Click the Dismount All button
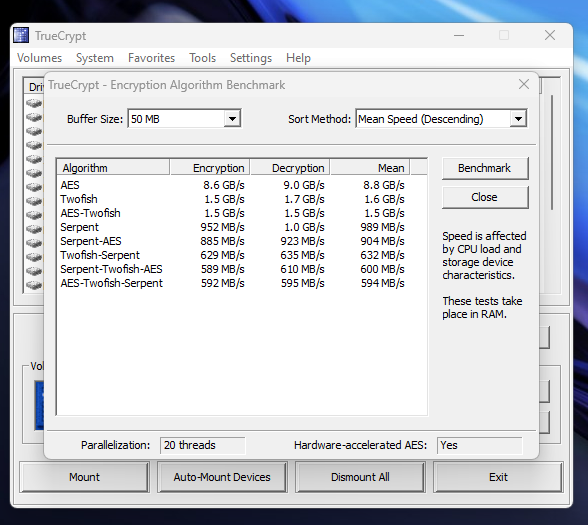Viewport: 588px width, 525px height. coord(360,477)
